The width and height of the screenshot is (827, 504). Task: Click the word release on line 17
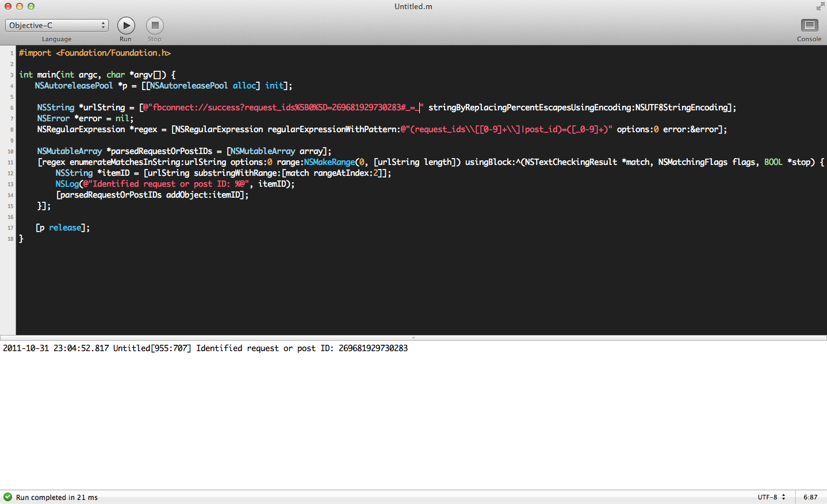click(x=65, y=228)
